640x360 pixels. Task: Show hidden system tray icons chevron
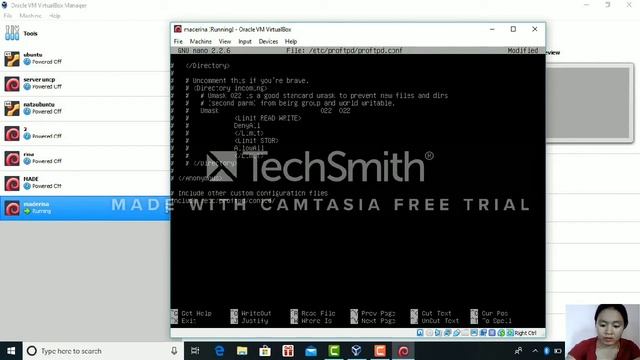tap(535, 351)
